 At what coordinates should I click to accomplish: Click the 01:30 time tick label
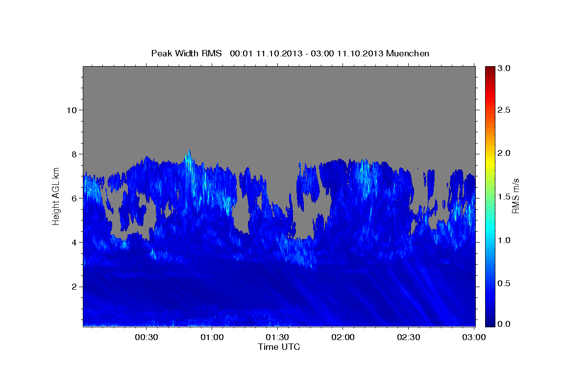point(277,337)
